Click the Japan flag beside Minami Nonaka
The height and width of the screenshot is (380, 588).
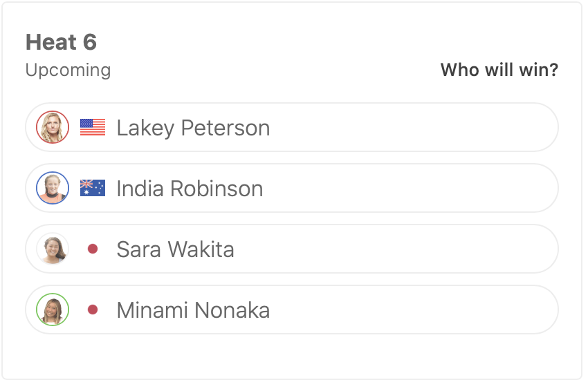(x=93, y=310)
